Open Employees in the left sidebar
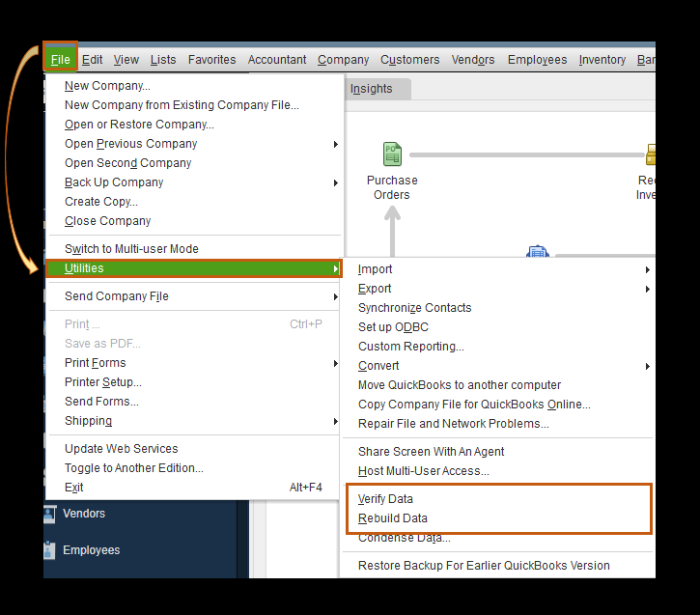 (91, 550)
